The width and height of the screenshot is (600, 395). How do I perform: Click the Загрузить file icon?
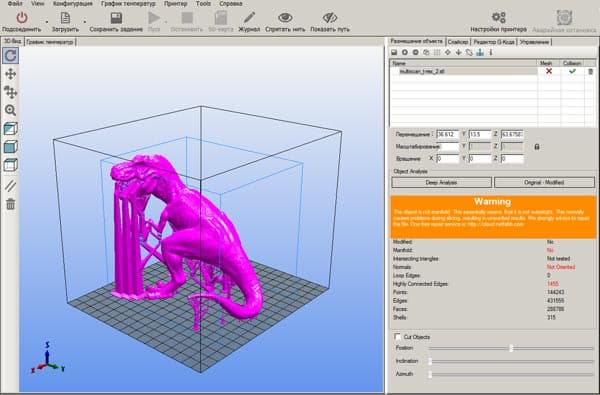tap(65, 18)
